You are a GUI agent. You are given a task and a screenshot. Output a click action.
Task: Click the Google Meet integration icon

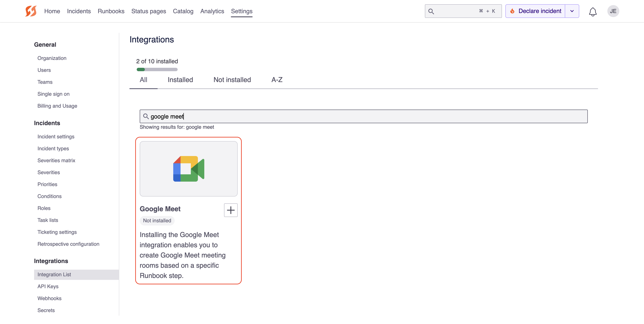pos(189,169)
